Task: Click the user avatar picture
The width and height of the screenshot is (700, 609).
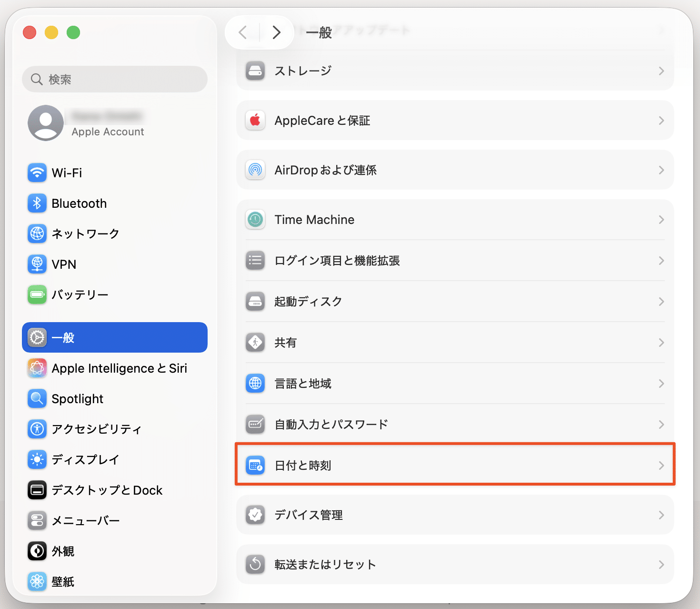Action: [46, 123]
